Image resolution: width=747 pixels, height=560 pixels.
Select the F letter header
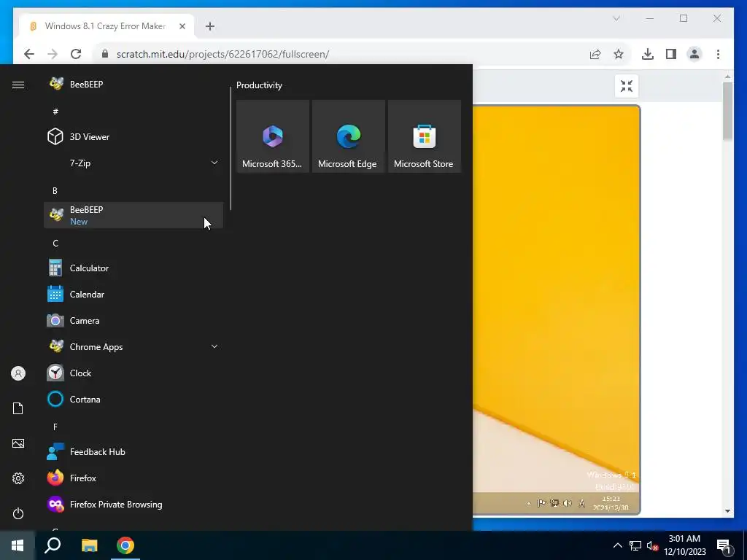(x=55, y=427)
